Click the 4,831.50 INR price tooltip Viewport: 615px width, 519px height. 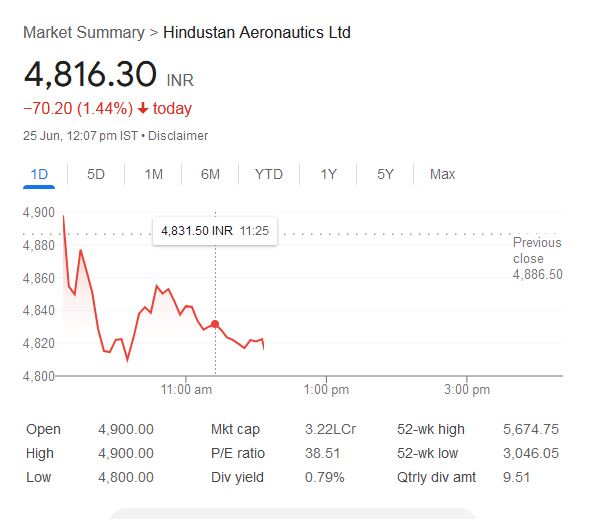point(214,230)
